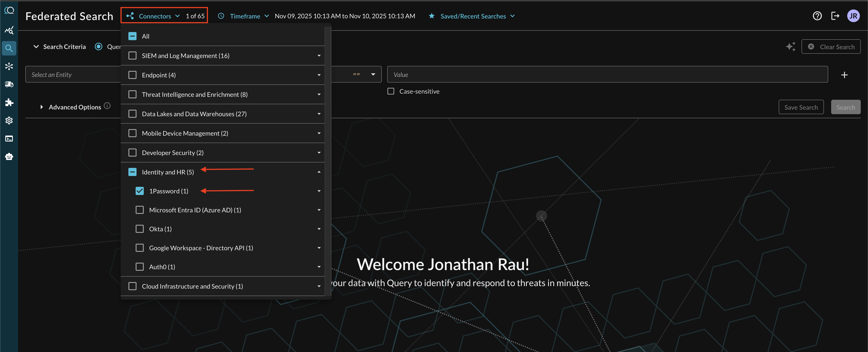Click the AI sparkle icon
The image size is (868, 352).
pos(790,46)
